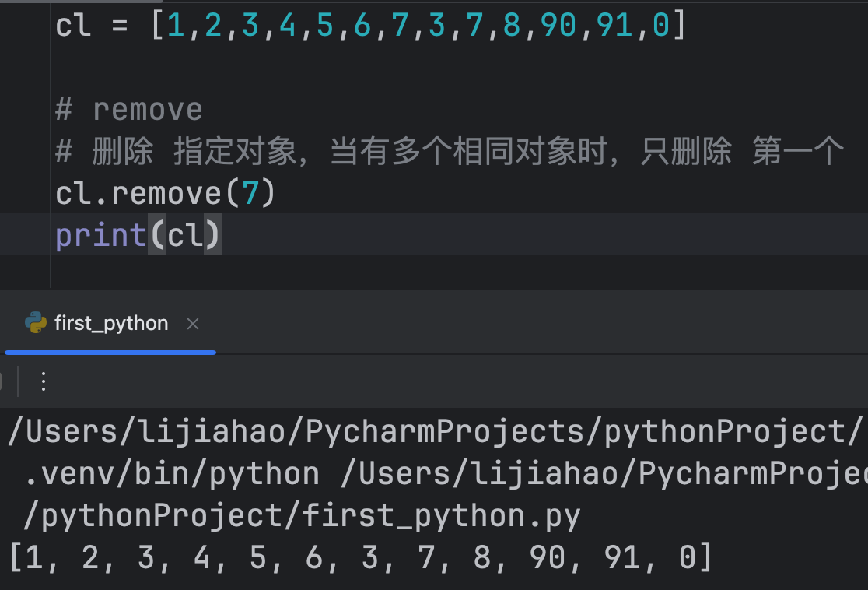Click number 90 in the cl list
Viewport: 868px width, 590px height.
point(558,26)
